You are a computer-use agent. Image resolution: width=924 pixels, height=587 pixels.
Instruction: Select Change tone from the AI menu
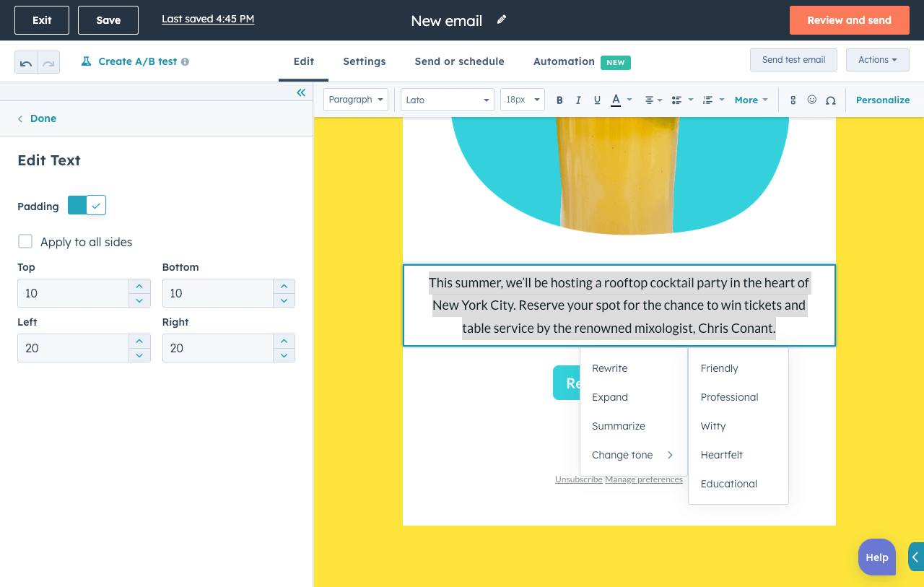point(622,455)
